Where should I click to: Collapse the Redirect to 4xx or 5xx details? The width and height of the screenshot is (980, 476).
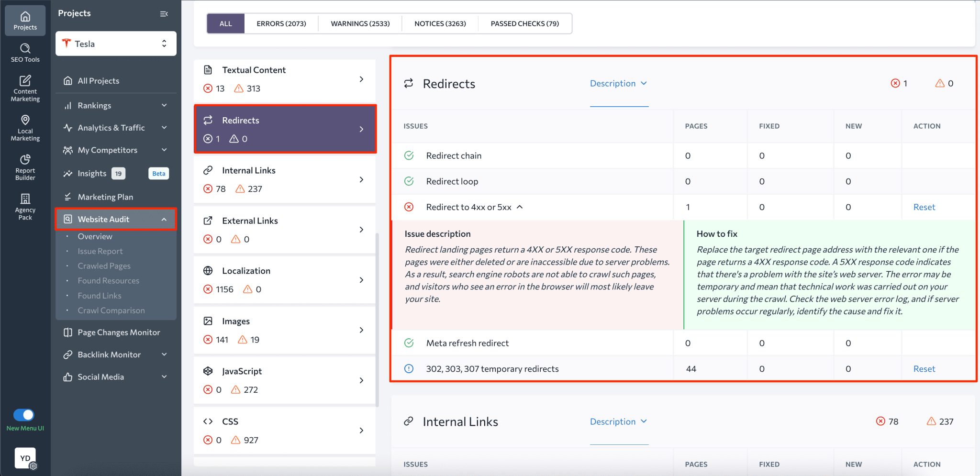tap(520, 207)
